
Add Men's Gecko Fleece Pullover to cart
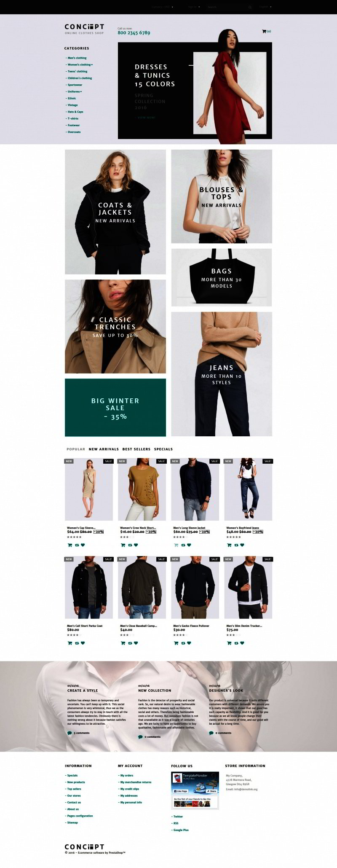(176, 643)
